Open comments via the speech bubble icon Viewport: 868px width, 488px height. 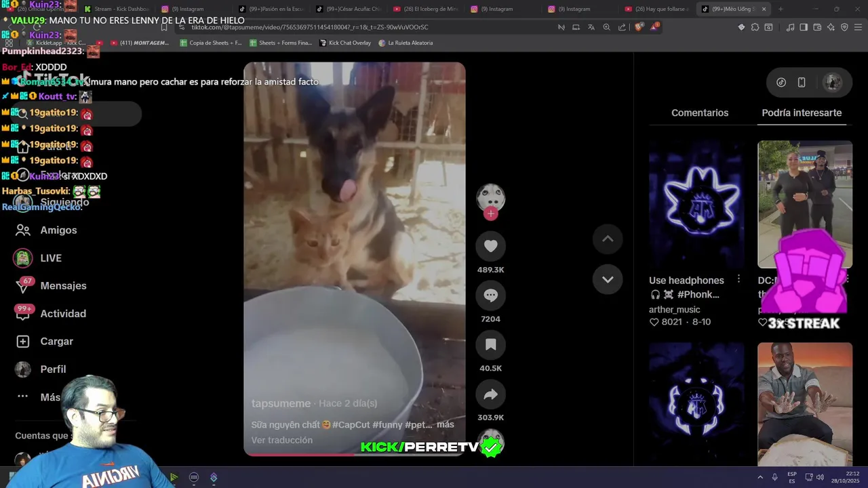pos(490,296)
